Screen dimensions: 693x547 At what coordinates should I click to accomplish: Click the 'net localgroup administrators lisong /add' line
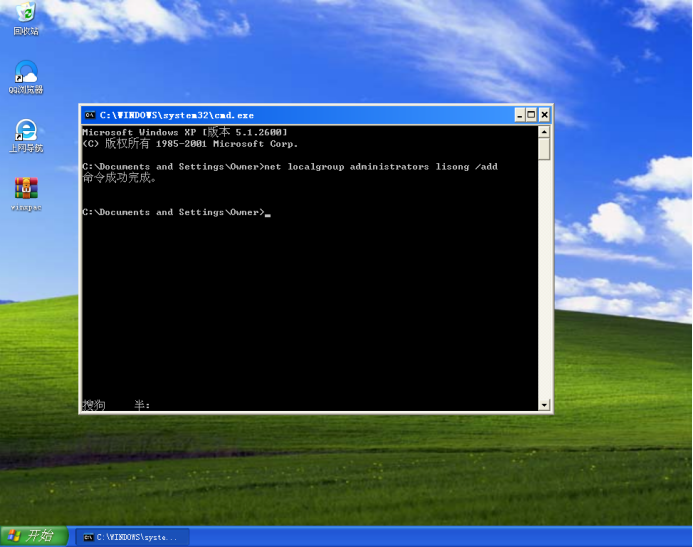tap(290, 167)
